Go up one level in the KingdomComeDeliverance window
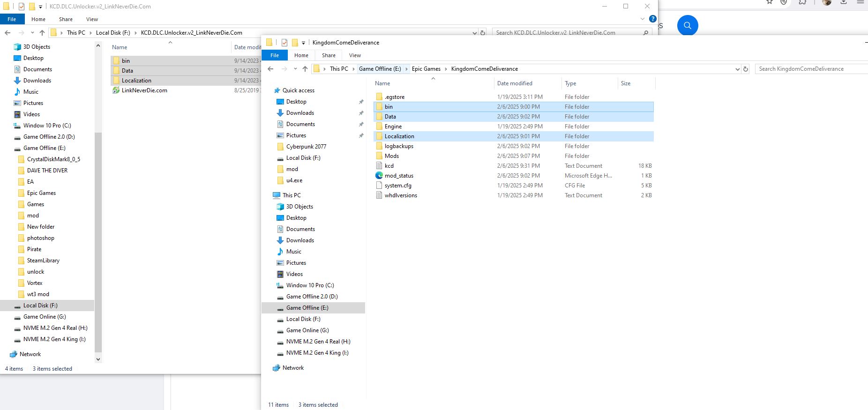Image resolution: width=868 pixels, height=410 pixels. tap(305, 69)
